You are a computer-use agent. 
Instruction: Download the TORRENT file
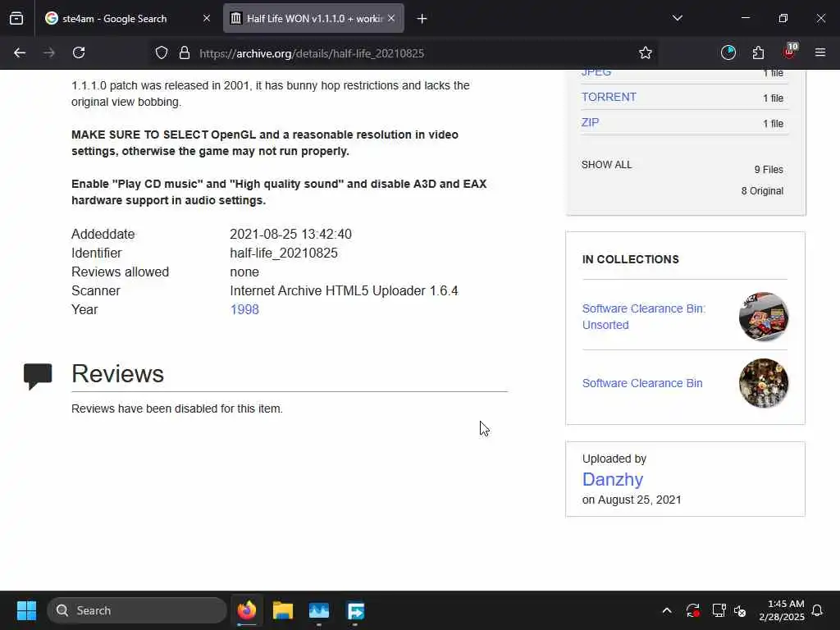point(609,97)
